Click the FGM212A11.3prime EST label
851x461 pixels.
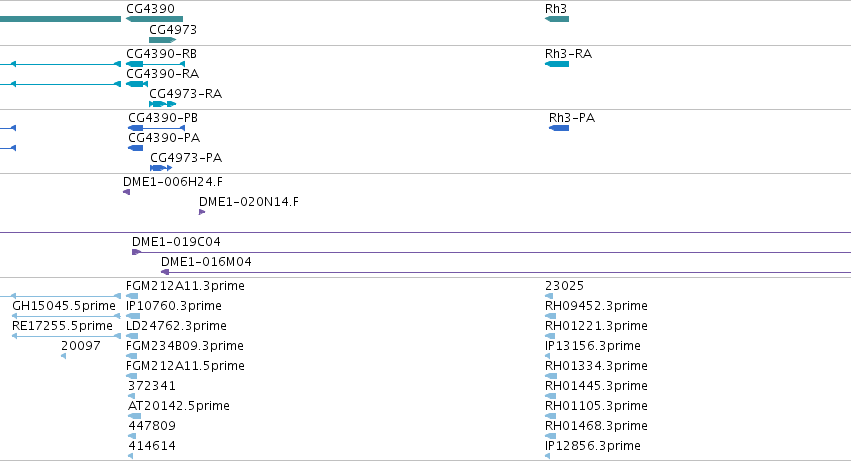185,286
